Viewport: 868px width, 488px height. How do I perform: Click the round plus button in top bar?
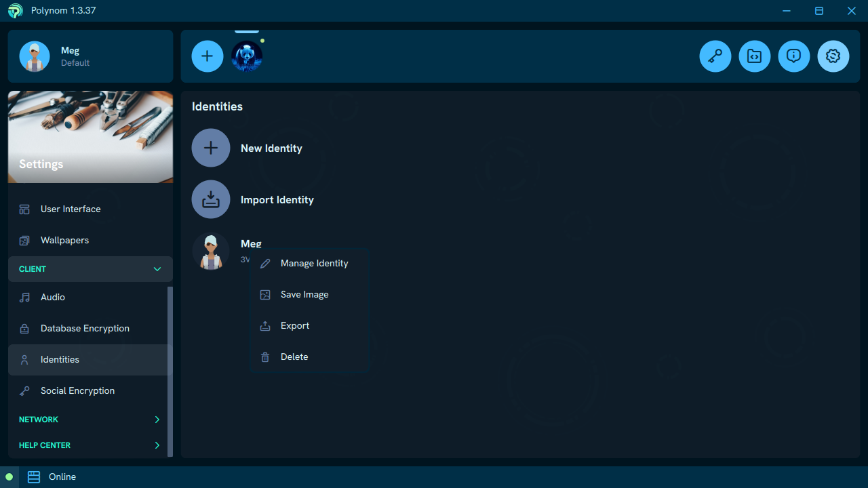click(208, 56)
